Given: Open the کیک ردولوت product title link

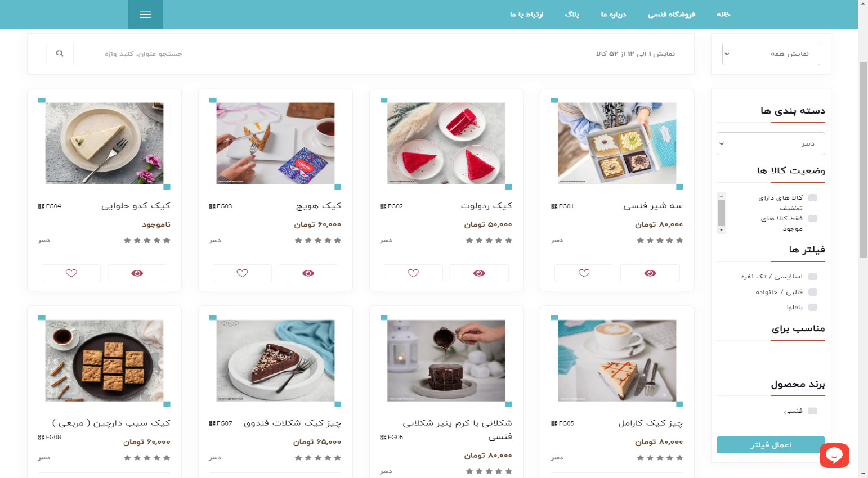Looking at the screenshot, I should point(486,206).
